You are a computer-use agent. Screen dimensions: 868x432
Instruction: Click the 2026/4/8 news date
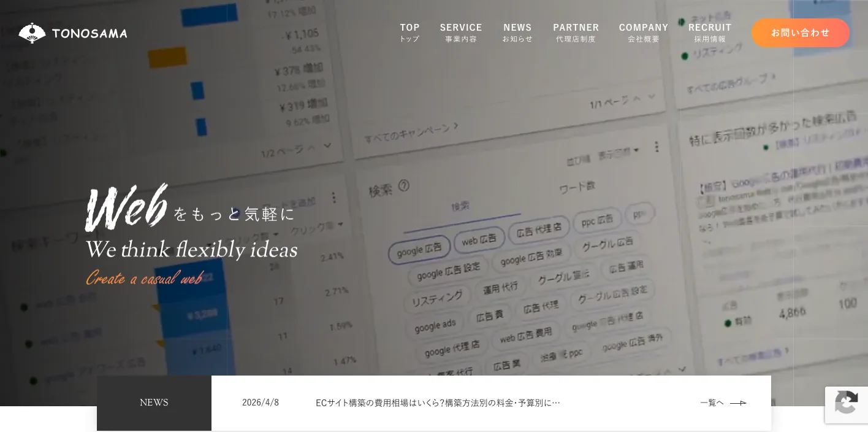click(x=261, y=403)
